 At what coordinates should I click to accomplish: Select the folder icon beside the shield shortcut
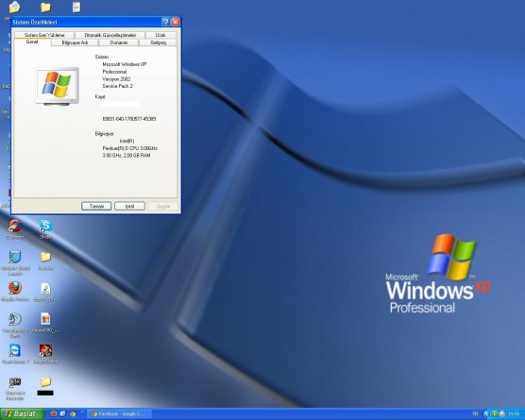coord(45,257)
